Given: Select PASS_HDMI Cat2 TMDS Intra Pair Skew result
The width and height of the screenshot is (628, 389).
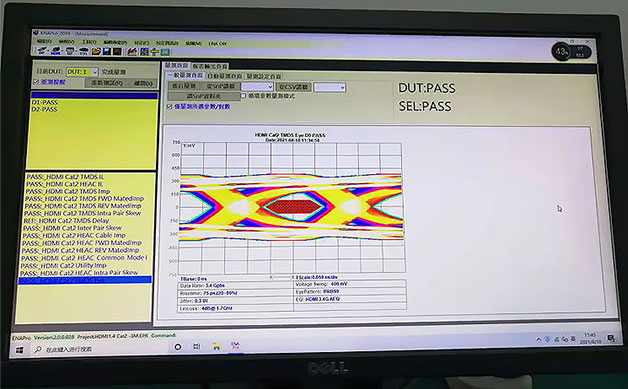Looking at the screenshot, I should [x=83, y=213].
